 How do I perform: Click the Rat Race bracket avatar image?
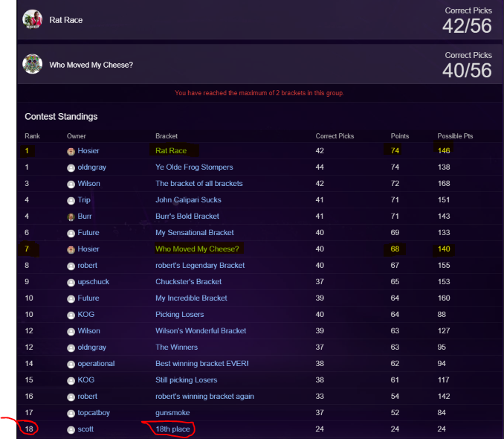[32, 19]
